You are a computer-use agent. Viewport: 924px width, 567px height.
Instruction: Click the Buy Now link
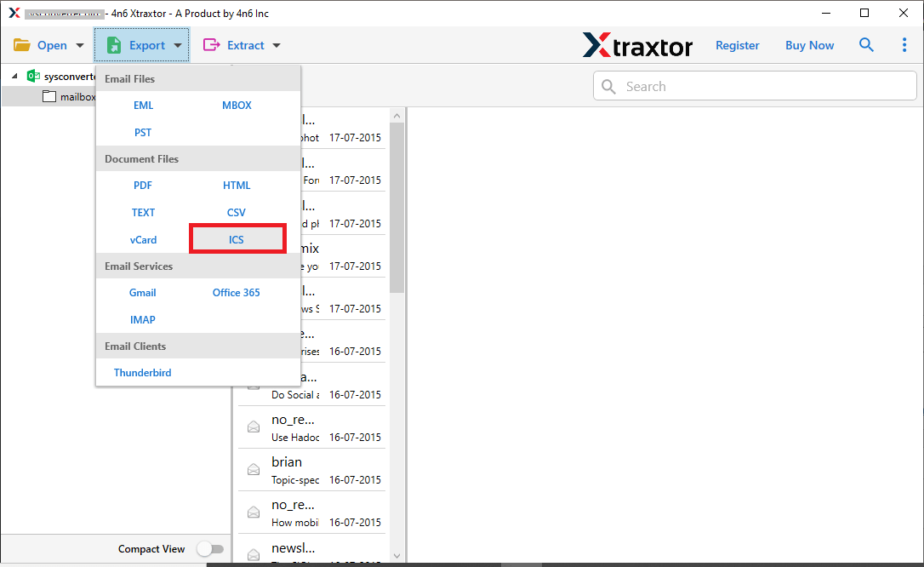pyautogui.click(x=810, y=45)
